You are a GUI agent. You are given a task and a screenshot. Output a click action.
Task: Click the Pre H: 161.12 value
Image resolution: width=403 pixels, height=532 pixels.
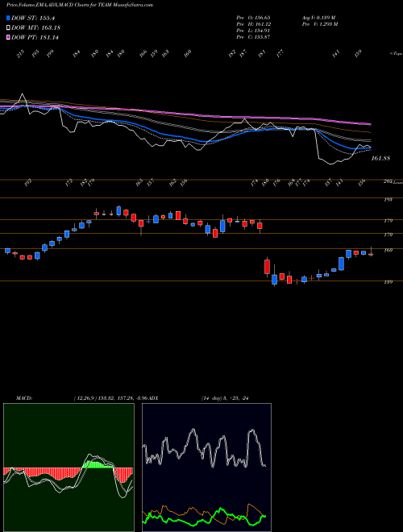tap(253, 24)
